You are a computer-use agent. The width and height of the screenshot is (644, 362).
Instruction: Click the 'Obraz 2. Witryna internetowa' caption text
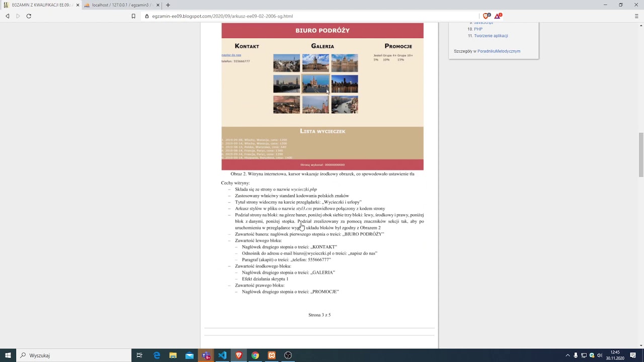coord(323,174)
